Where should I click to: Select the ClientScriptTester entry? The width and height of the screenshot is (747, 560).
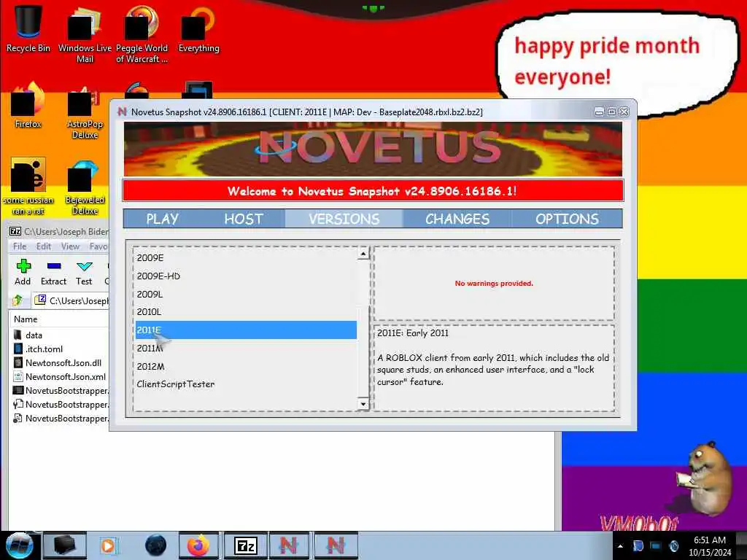pyautogui.click(x=246, y=384)
